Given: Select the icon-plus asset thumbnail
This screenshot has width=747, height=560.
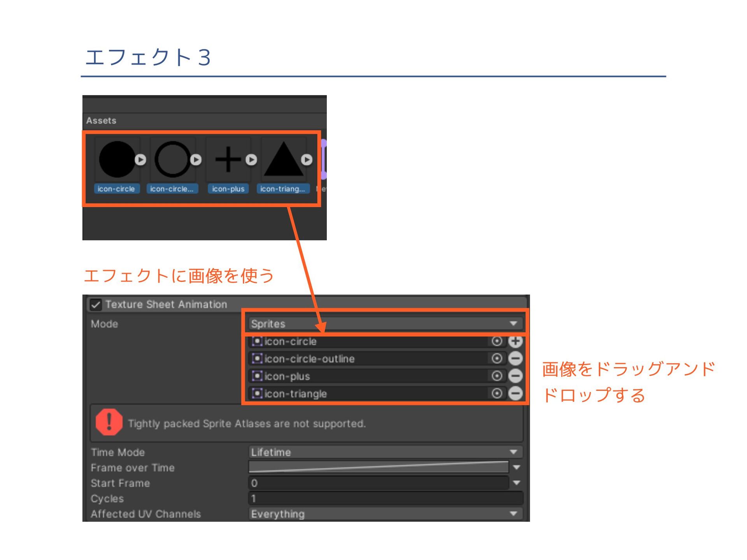Looking at the screenshot, I should pyautogui.click(x=228, y=159).
